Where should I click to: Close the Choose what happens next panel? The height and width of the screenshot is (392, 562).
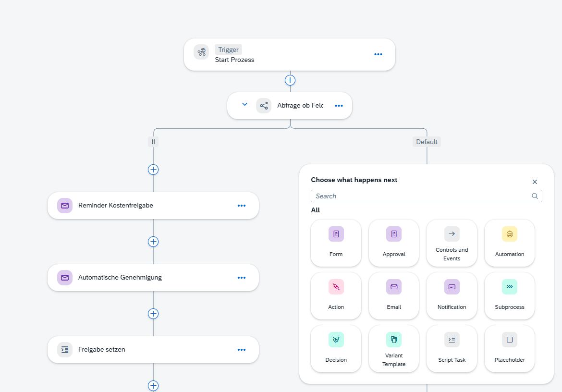[535, 182]
